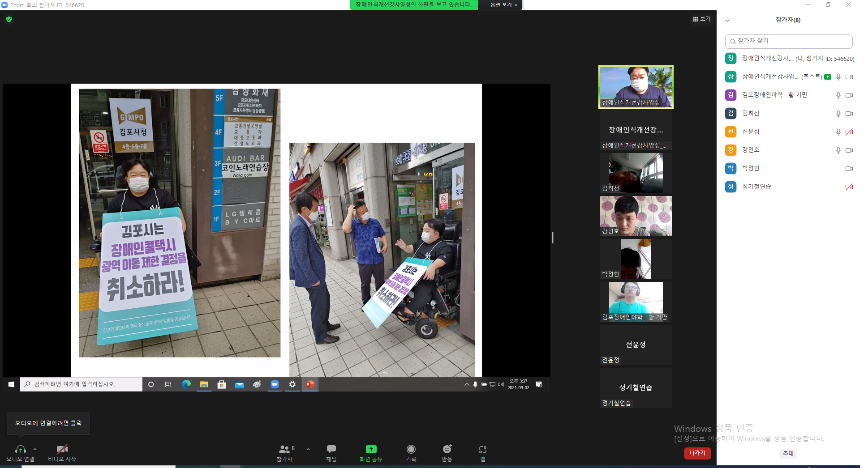Leave meeting with red 나가기 button
Image resolution: width=868 pixels, height=468 pixels.
tap(697, 453)
